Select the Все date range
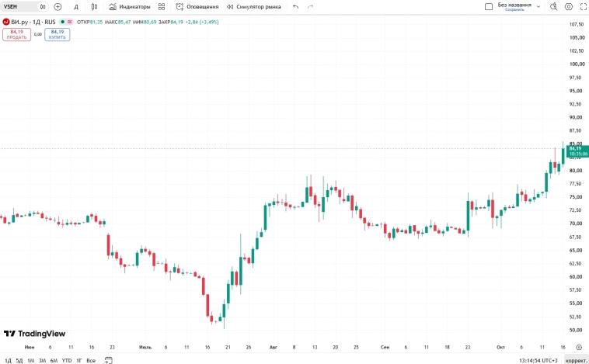This screenshot has height=364, width=589. [91, 360]
